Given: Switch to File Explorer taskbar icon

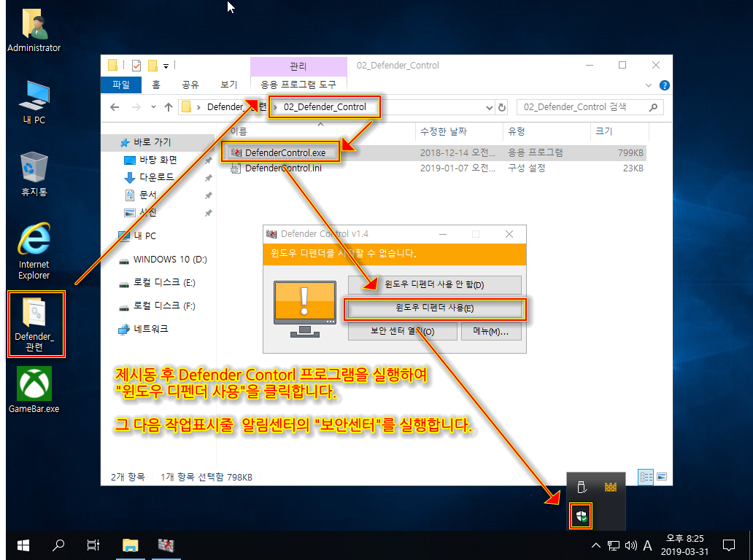Looking at the screenshot, I should click(130, 545).
